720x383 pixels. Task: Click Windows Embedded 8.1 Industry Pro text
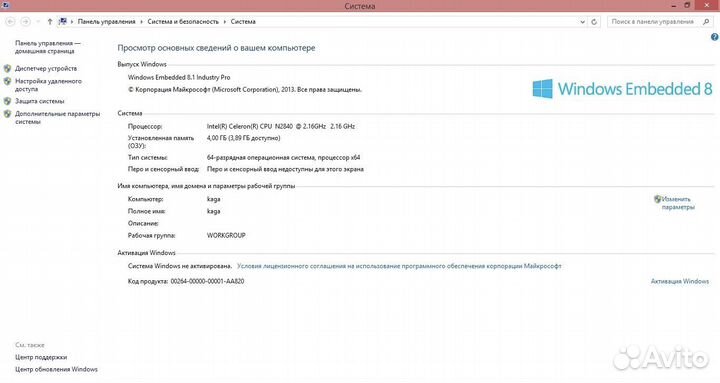pyautogui.click(x=179, y=77)
